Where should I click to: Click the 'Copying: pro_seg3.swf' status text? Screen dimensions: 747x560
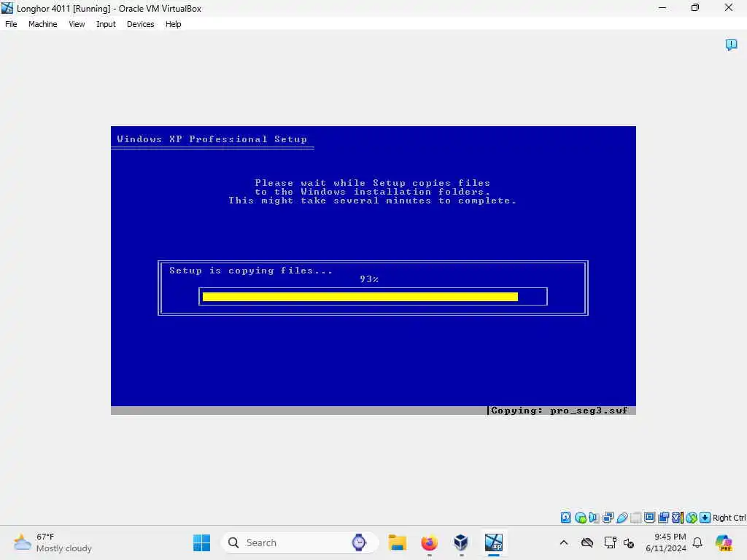click(560, 411)
